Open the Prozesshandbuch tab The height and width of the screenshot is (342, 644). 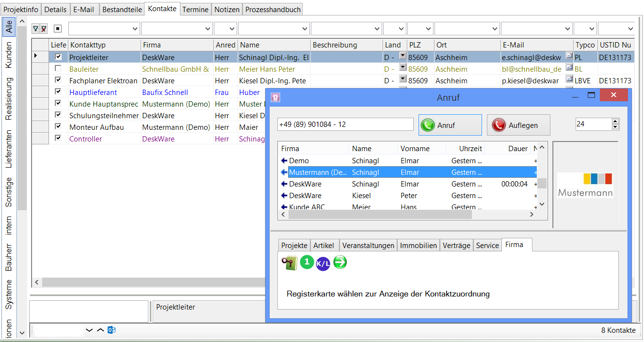273,9
